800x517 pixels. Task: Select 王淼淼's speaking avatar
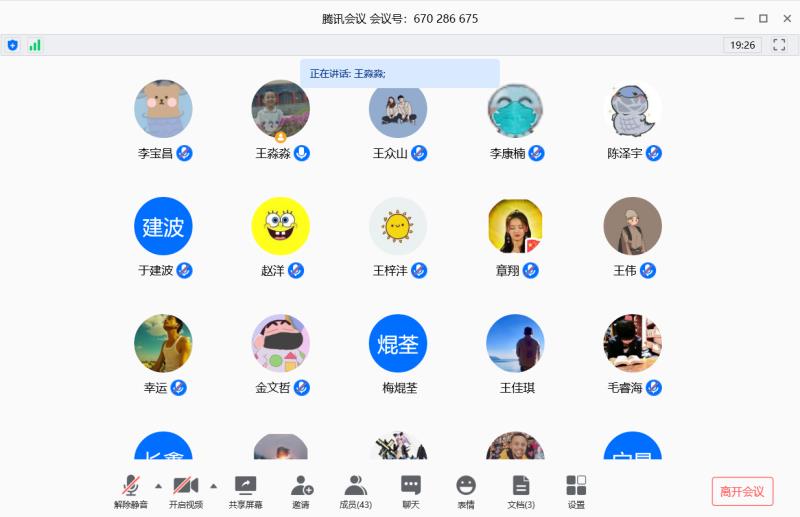click(281, 109)
